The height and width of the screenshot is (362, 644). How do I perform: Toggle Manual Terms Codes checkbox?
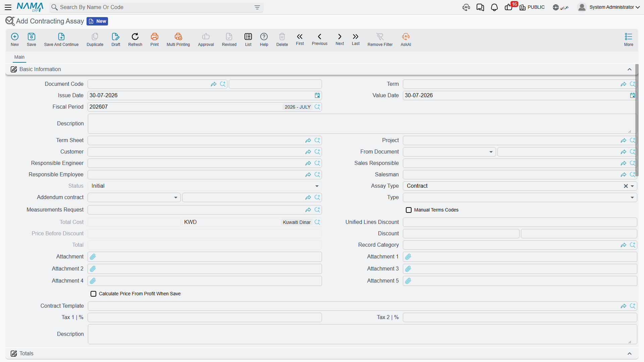(409, 210)
